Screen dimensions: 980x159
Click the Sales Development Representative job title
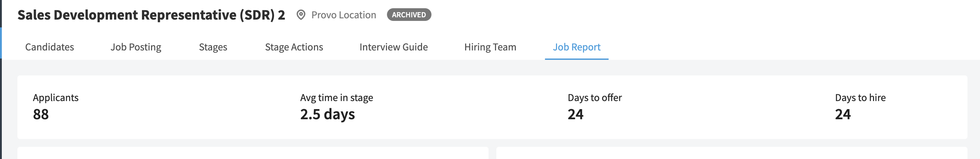point(151,15)
